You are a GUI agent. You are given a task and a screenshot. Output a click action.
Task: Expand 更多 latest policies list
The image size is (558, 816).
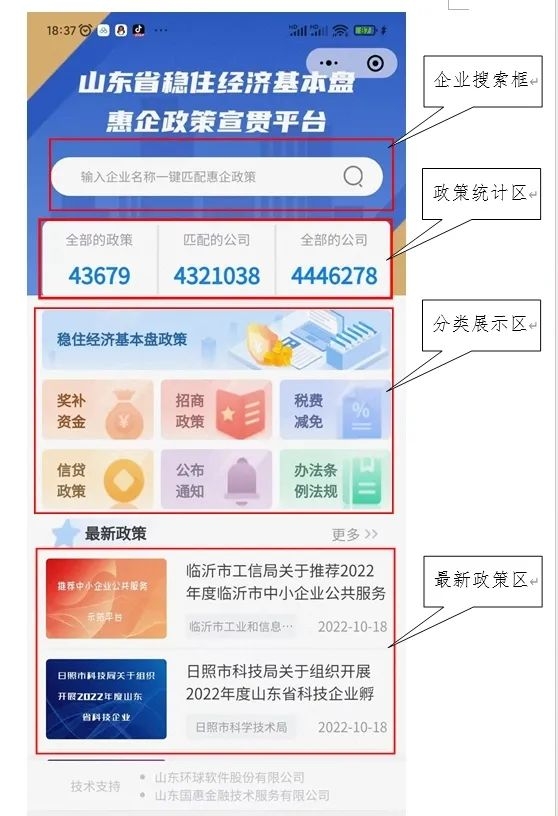(355, 534)
